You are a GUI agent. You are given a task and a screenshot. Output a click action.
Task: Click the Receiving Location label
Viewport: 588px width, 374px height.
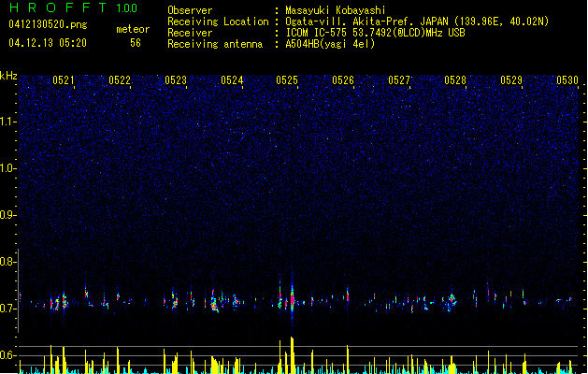click(218, 22)
